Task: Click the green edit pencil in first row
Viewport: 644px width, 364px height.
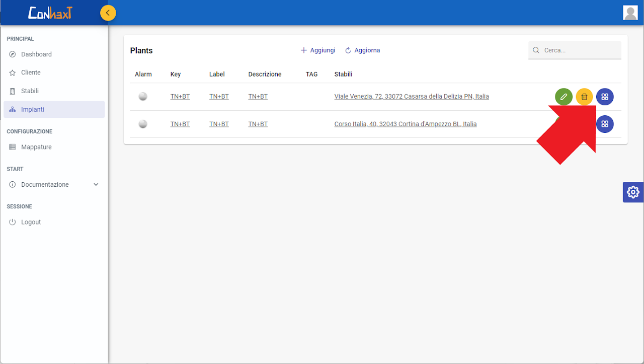Action: coord(563,97)
